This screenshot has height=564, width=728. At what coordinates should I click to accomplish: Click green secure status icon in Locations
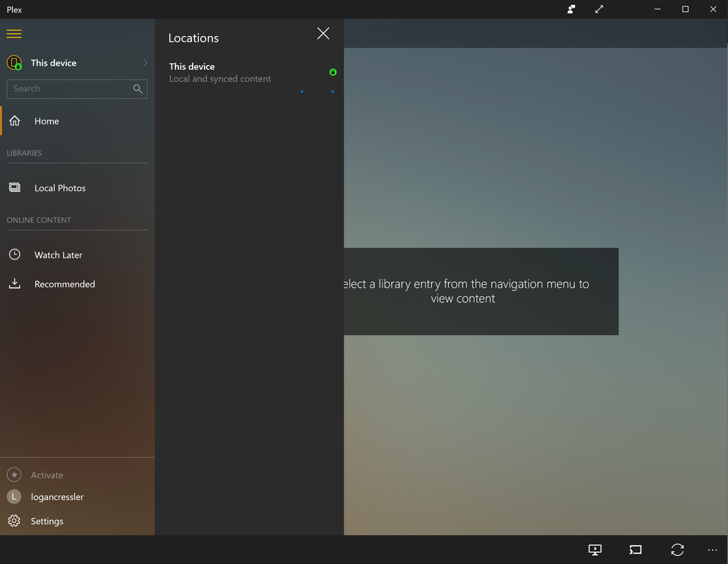[x=333, y=72]
